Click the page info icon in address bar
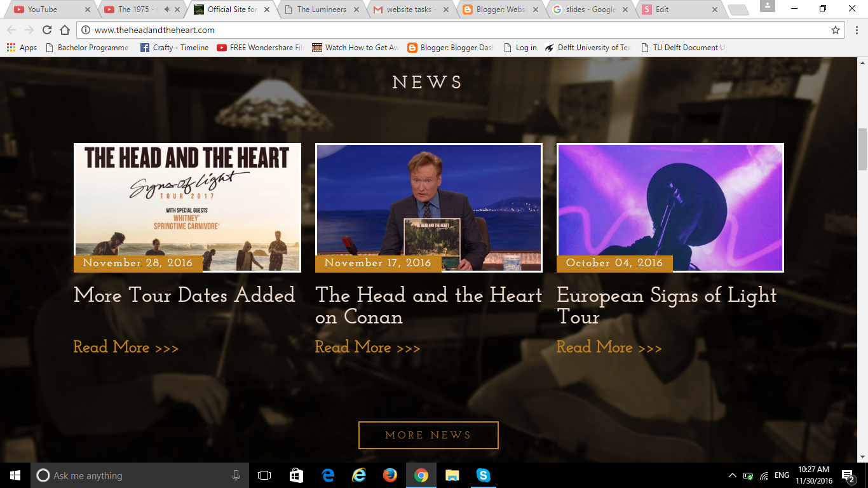Image resolution: width=868 pixels, height=488 pixels. (x=85, y=30)
